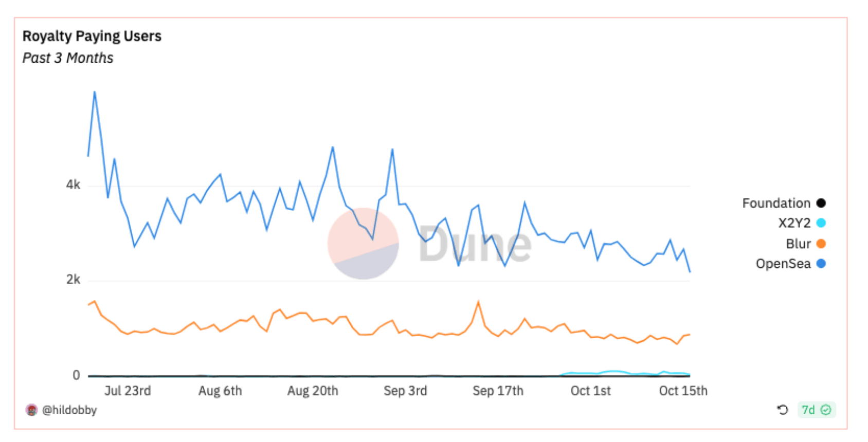Click the Sep 3rd x-axis label

[x=405, y=391]
